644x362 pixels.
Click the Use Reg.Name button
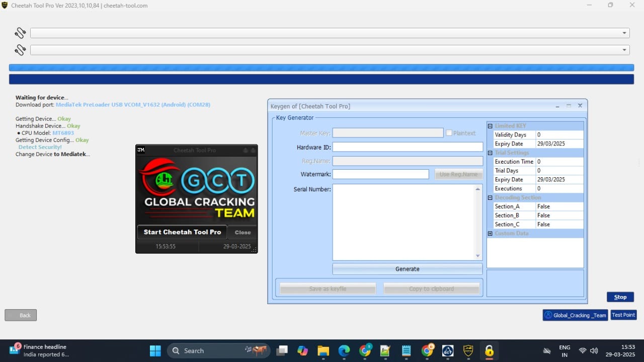tap(459, 174)
